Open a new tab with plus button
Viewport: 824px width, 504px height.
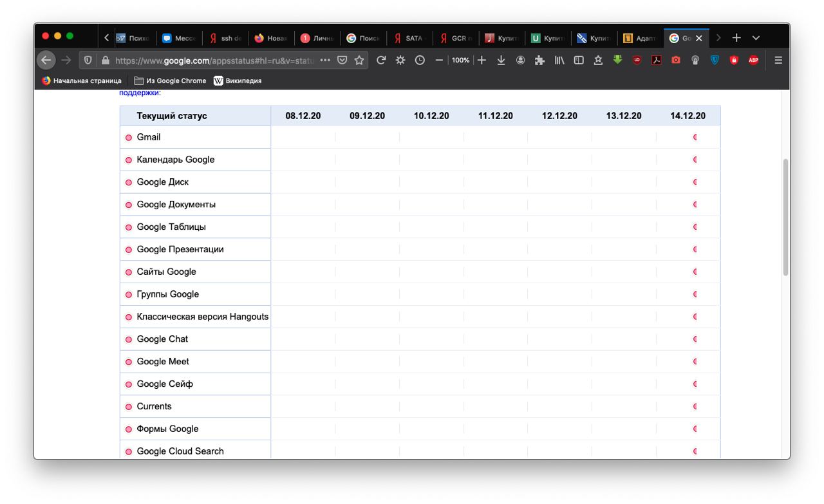click(x=737, y=38)
